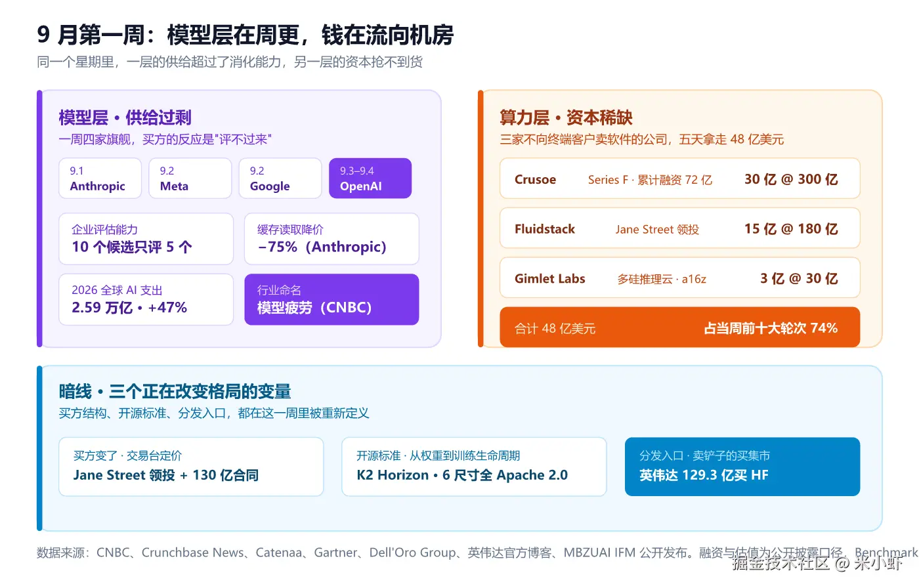
Task: Click the heading 模型层 · 供给过剩
Action: pyautogui.click(x=125, y=117)
